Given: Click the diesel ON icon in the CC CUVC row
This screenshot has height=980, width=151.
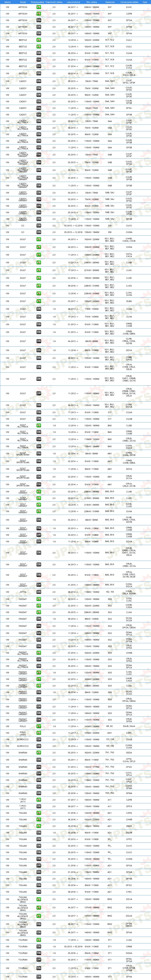Looking at the screenshot, I should pyautogui.click(x=39, y=226).
